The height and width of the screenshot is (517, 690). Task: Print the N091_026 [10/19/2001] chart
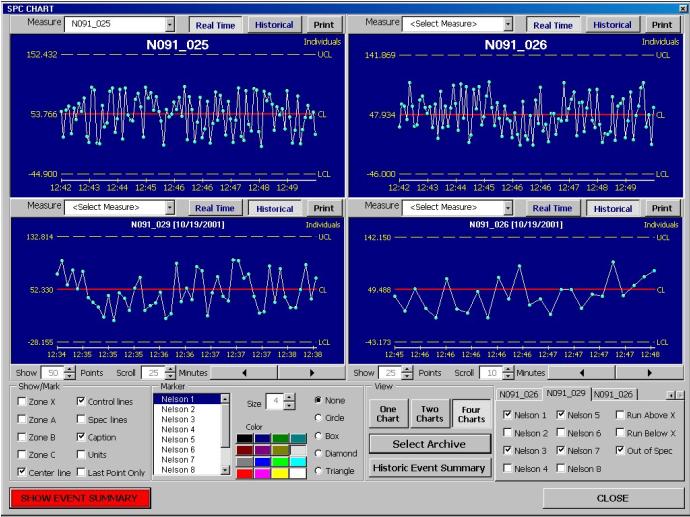coord(662,208)
